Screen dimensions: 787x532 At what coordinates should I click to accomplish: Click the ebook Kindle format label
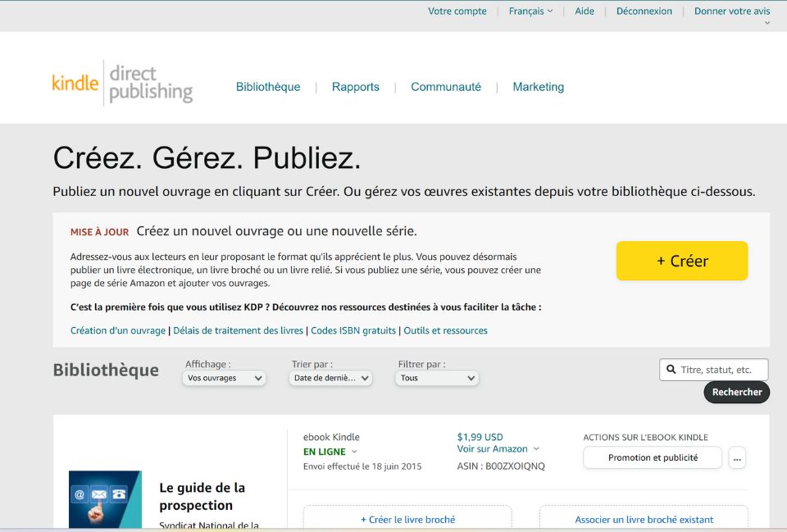(331, 437)
